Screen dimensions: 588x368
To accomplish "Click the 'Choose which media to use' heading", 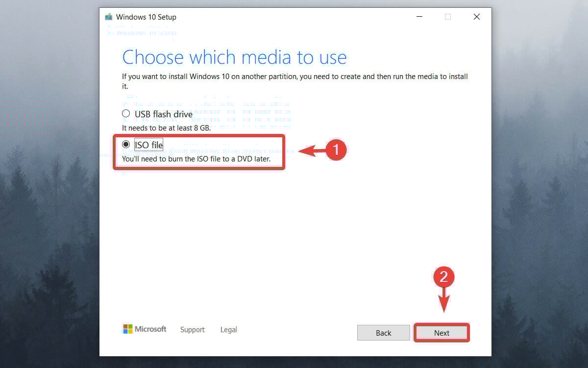I will (x=234, y=57).
